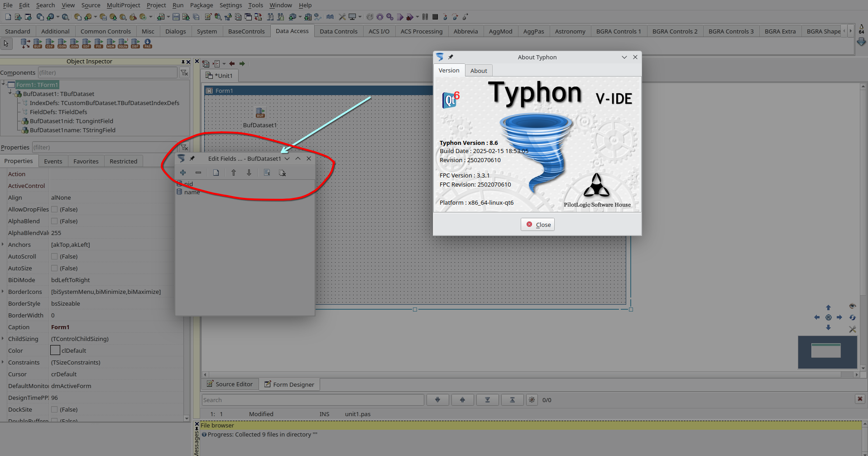The image size is (868, 456).
Task: Close the search bar with red X
Action: pos(860,399)
